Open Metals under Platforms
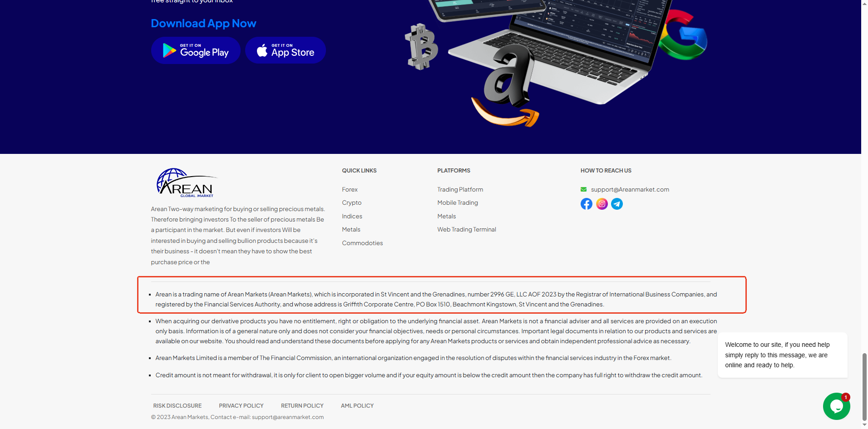The image size is (868, 429). pos(446,216)
